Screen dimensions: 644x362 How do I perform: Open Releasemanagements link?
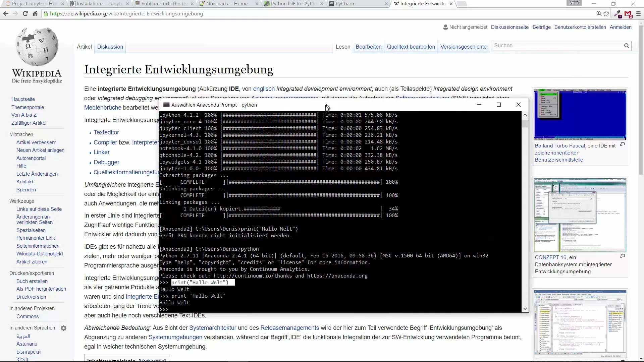(x=290, y=328)
